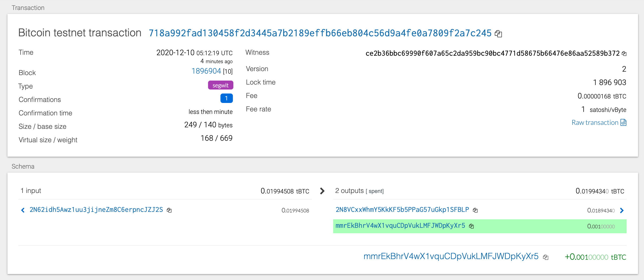Screen dimensions: 644x280
Task: Select the witness hash text
Action: pyautogui.click(x=493, y=53)
